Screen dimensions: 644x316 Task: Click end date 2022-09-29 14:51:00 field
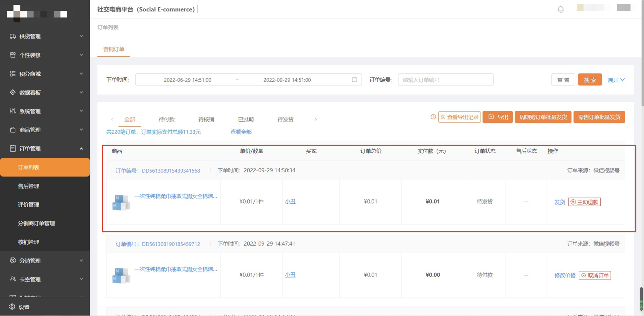click(287, 80)
